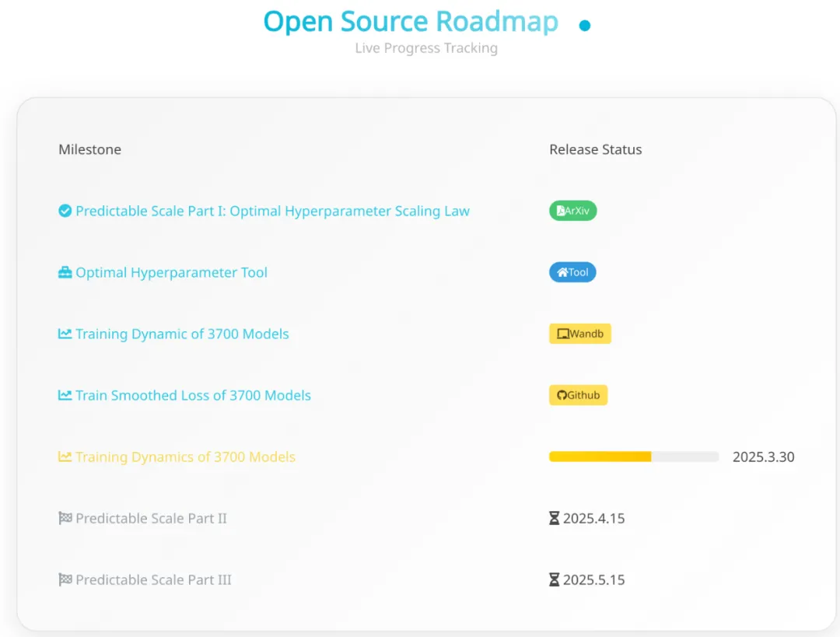Click chart icon beside Training Dynamic of 3700 Models
The height and width of the screenshot is (637, 840).
(x=65, y=334)
